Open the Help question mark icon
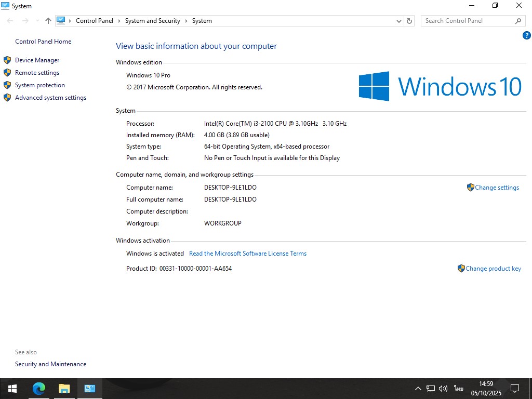Viewport: 532px width, 399px height. point(527,35)
